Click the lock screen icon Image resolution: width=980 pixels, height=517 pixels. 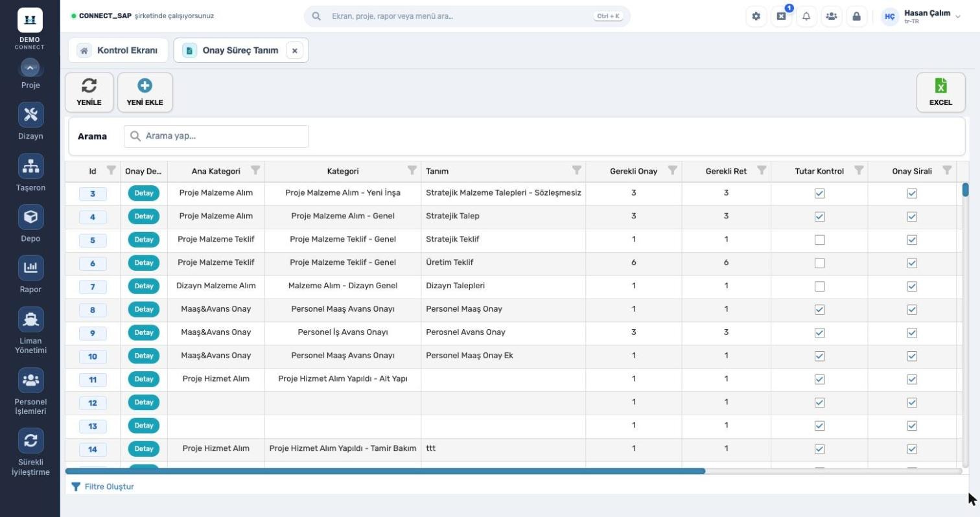point(856,16)
